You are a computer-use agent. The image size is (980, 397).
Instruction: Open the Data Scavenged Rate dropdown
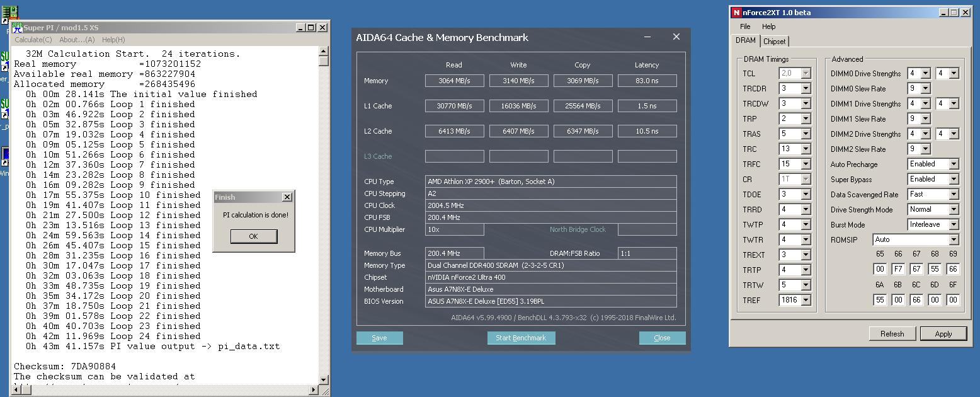point(954,195)
